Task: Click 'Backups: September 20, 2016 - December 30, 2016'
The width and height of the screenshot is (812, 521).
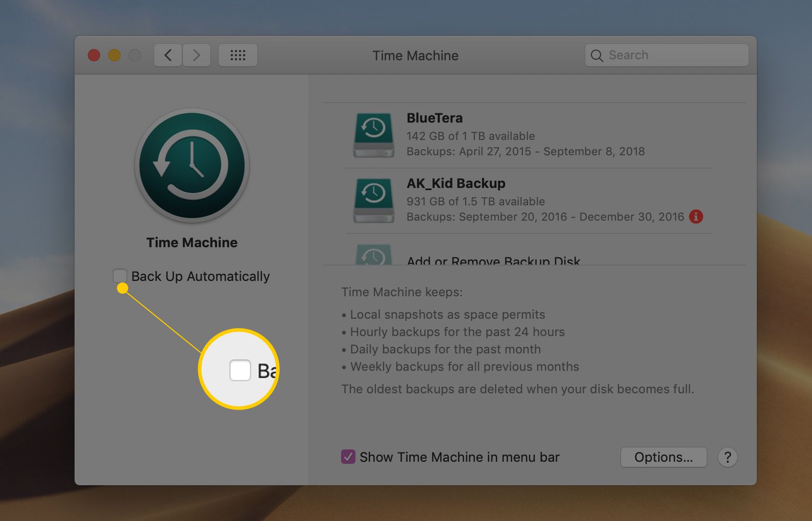Action: [545, 217]
